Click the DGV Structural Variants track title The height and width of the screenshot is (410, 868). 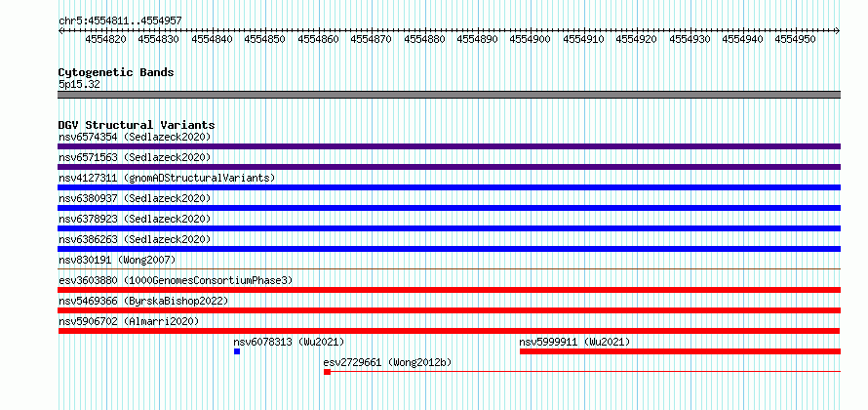137,125
